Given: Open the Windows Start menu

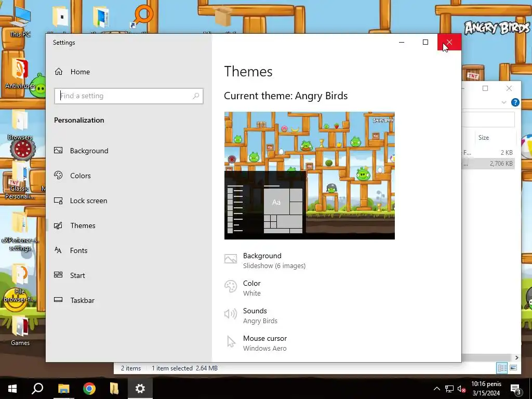Looking at the screenshot, I should 12,389.
